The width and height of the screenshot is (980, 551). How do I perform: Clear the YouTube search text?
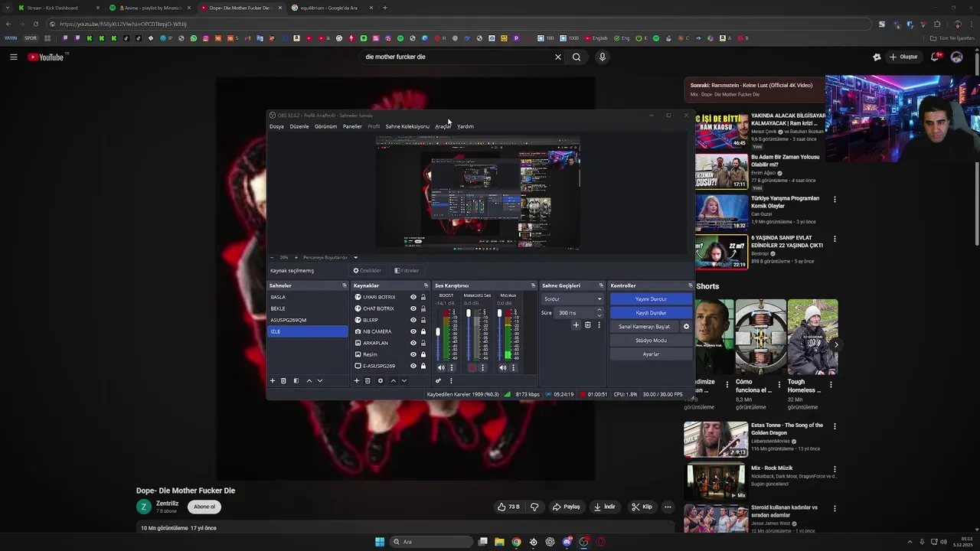click(558, 57)
